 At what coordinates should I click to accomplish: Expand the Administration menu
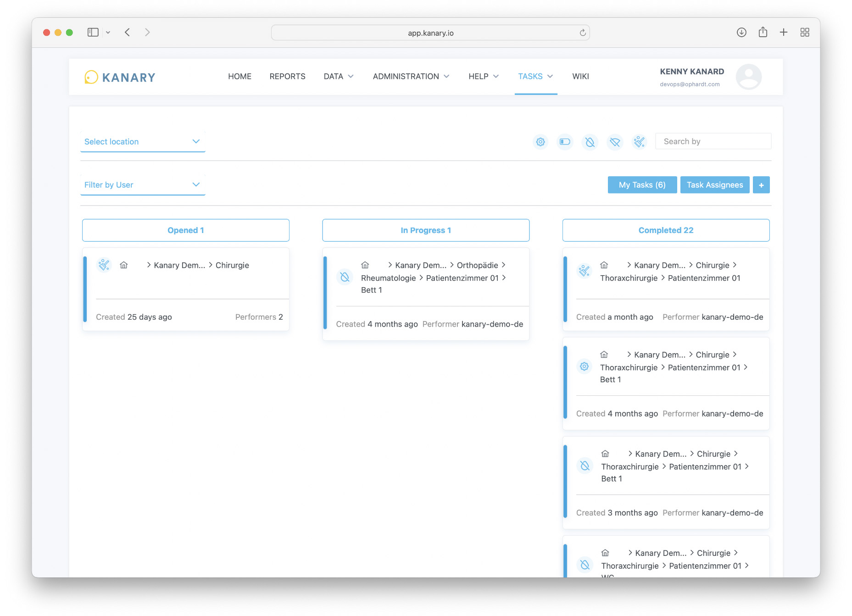coord(411,77)
